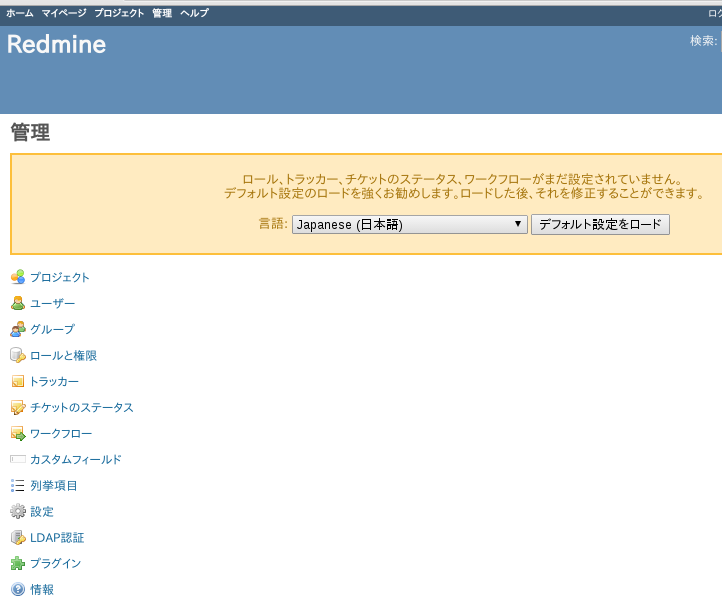Screen dimensions: 722x614
Task: Click the トラッカー tracker icon
Action: [17, 381]
